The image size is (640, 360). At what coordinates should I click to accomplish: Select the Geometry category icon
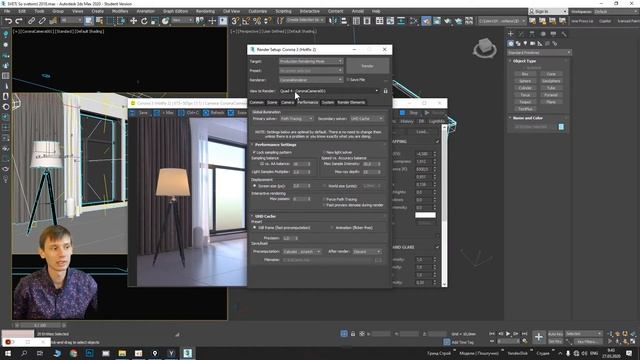coord(511,43)
